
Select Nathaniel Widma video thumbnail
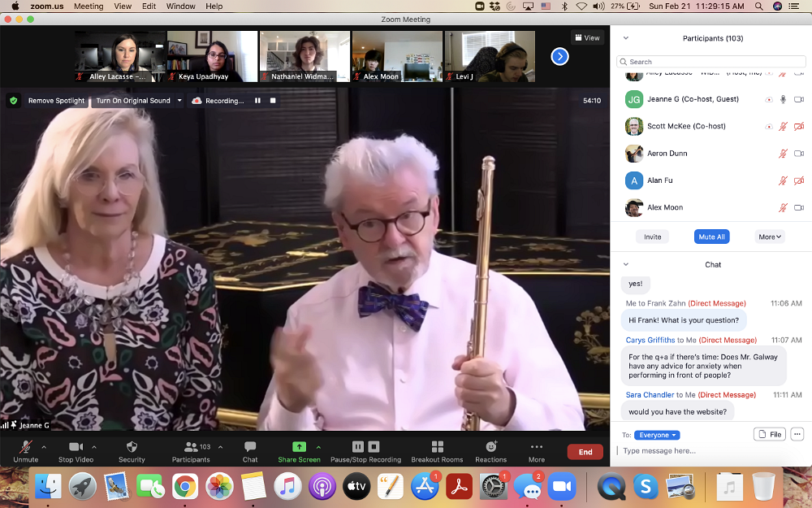click(x=305, y=56)
